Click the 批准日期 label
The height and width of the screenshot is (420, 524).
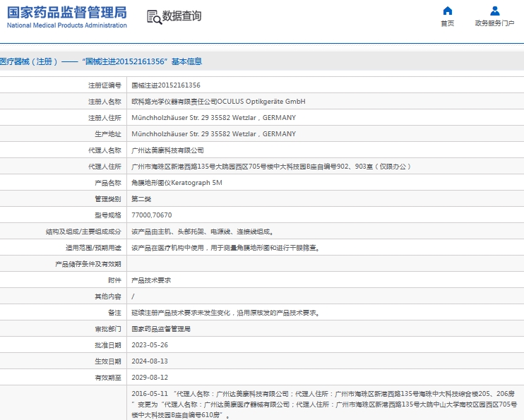pyautogui.click(x=108, y=345)
